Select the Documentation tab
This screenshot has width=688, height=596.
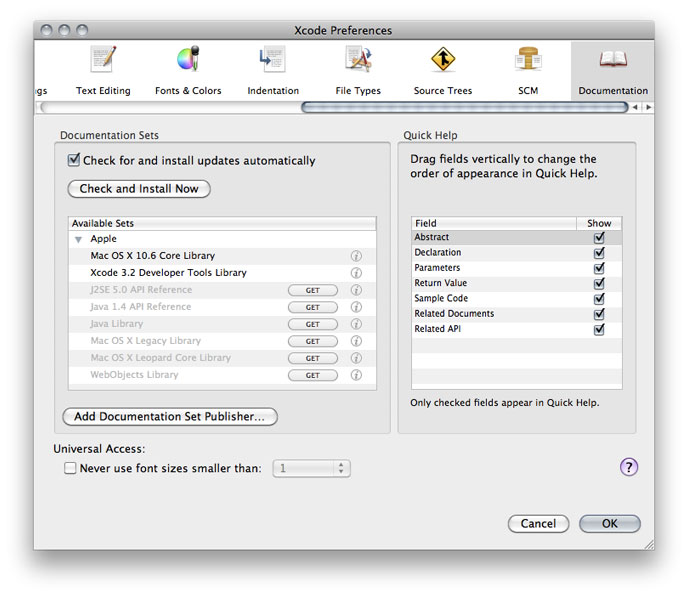[613, 68]
